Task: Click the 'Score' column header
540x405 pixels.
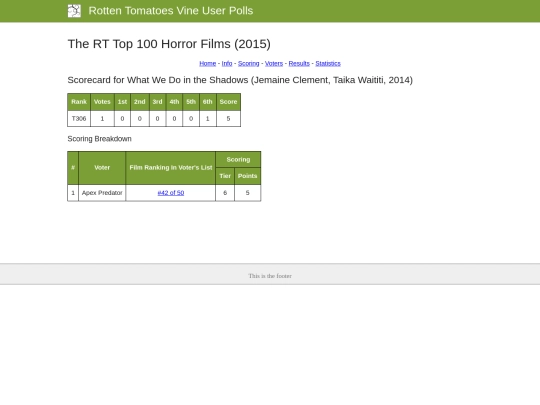Action: click(228, 102)
